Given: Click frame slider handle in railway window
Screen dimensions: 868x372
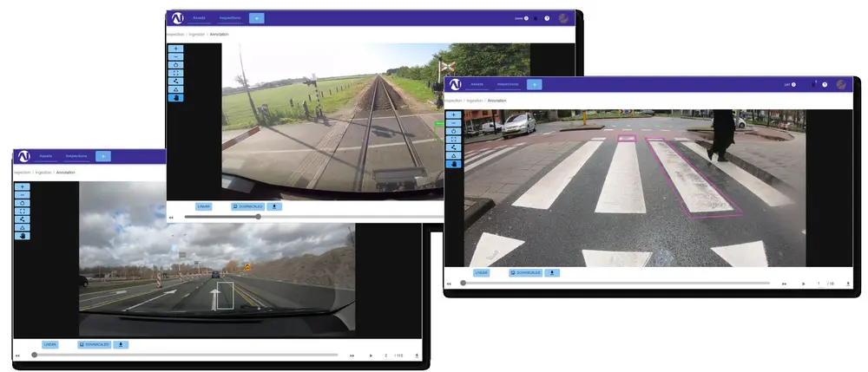Looking at the screenshot, I should (x=258, y=218).
